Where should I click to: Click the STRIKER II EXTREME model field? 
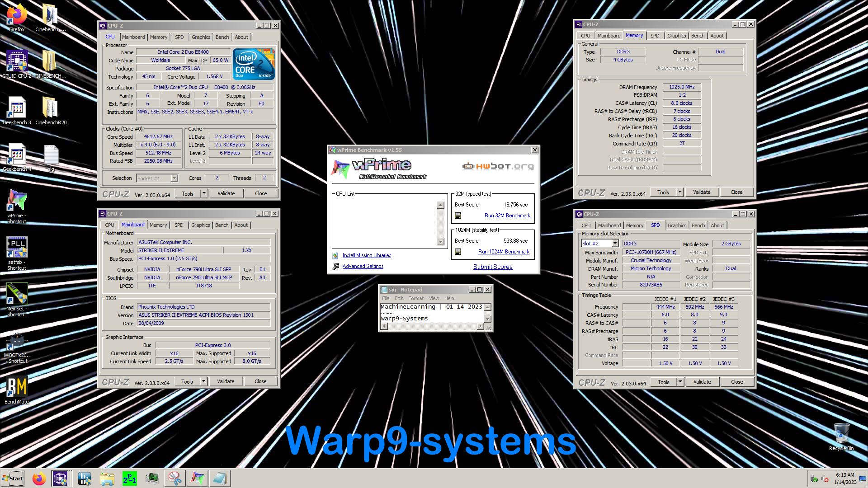coord(179,250)
